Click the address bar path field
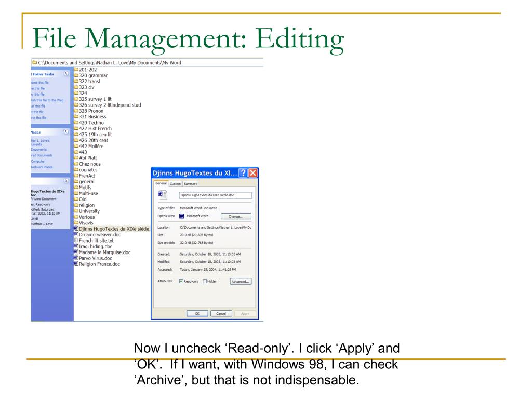This screenshot has width=532, height=399. [x=147, y=63]
